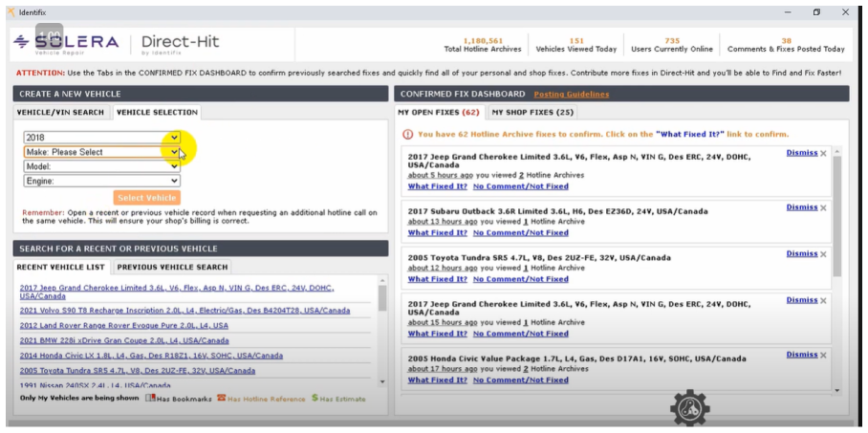Switch to the Vehicle/VIN Search tab

[x=61, y=113]
